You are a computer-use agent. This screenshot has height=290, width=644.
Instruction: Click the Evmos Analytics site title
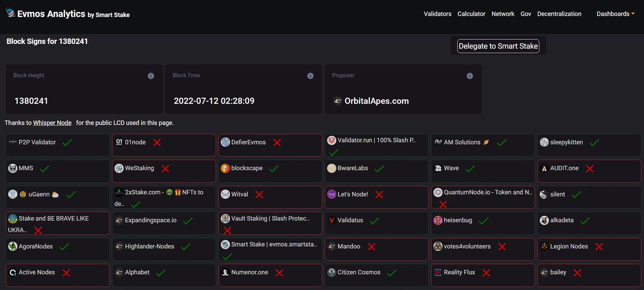(51, 14)
